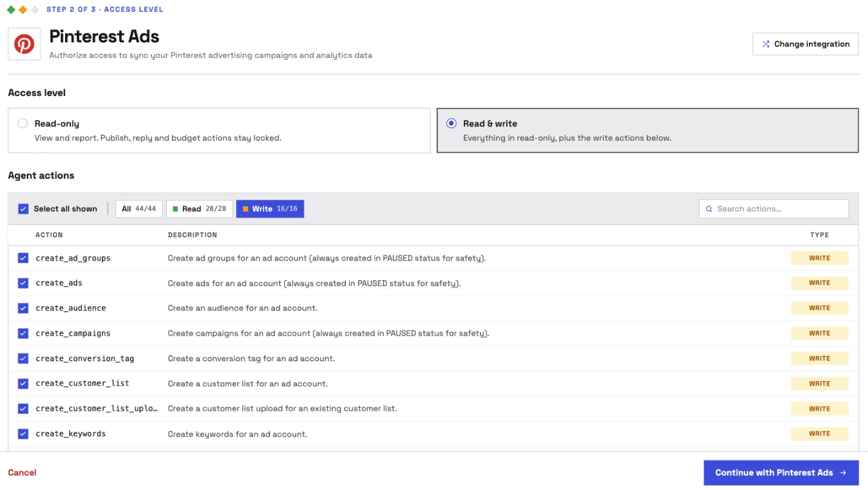Click the Pinterest Ads heading

click(x=104, y=36)
